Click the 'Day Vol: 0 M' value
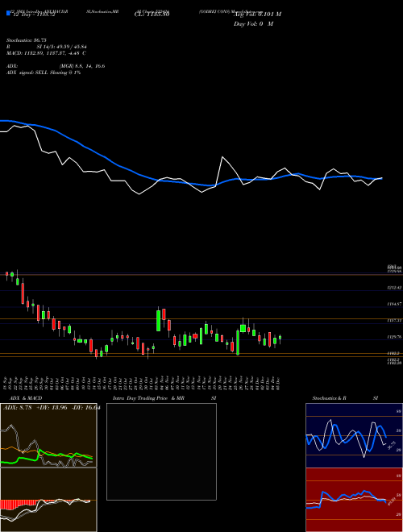The height and width of the screenshot is (532, 403). click(x=253, y=24)
